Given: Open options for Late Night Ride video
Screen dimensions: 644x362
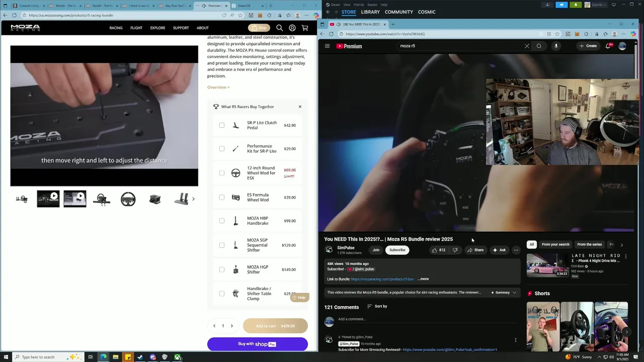Looking at the screenshot, I should (x=625, y=256).
